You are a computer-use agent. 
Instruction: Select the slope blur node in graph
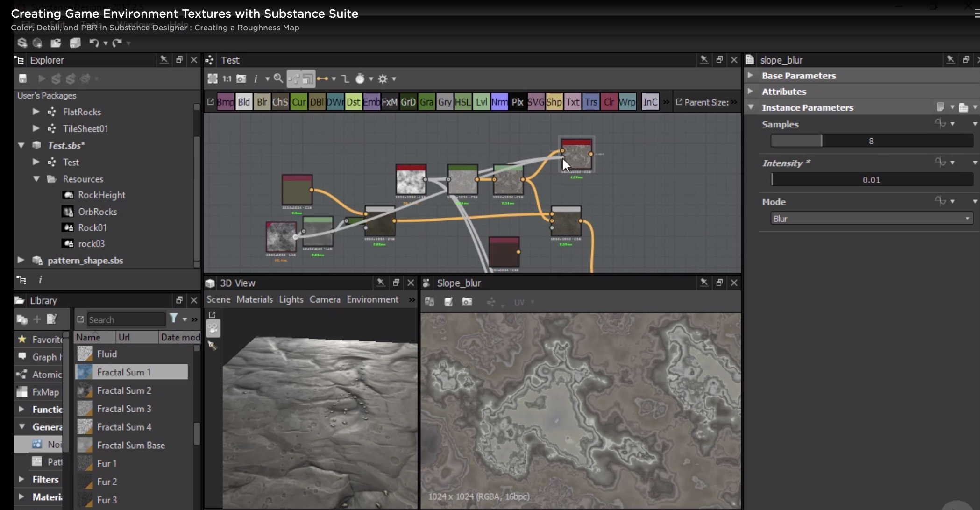pos(576,155)
